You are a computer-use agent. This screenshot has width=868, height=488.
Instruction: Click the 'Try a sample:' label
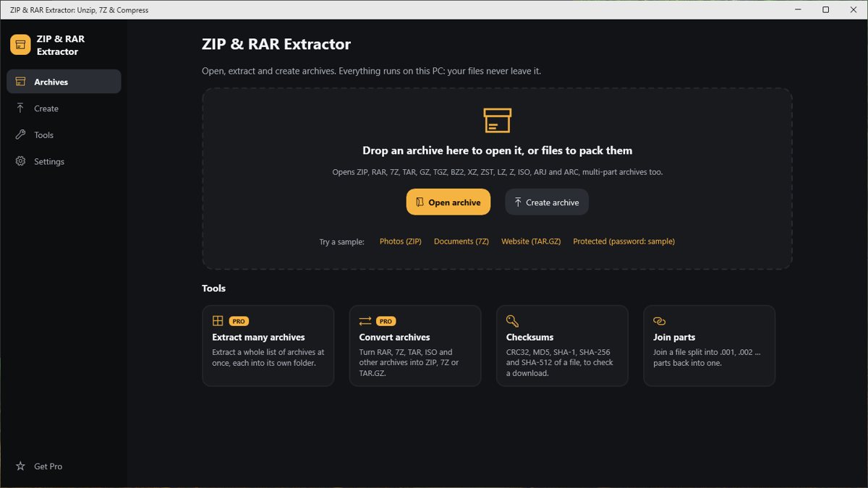tap(342, 241)
